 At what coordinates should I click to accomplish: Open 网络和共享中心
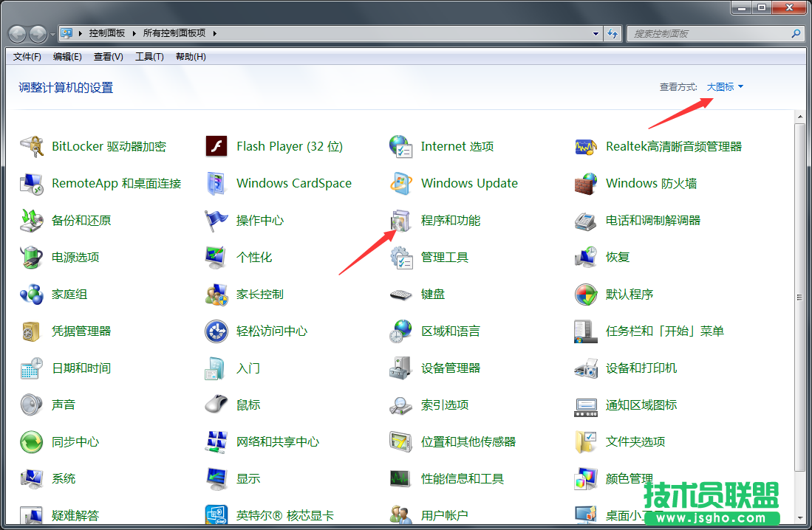click(276, 441)
